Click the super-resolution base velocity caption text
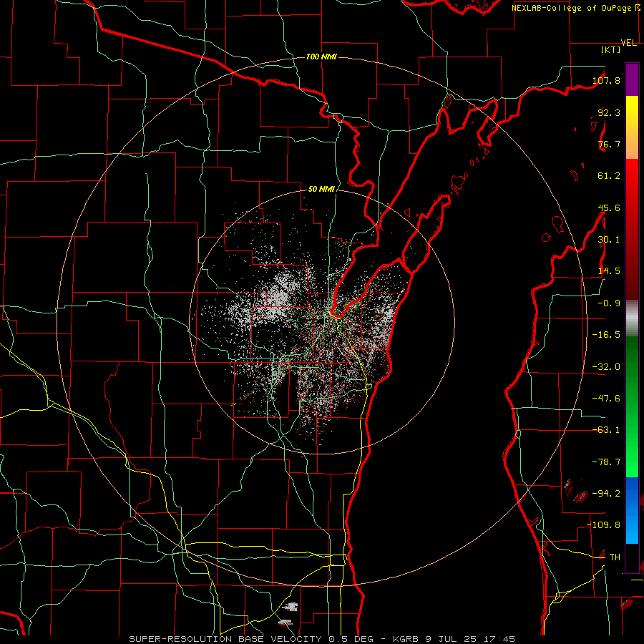Viewport: 644px width, 644px height. [322, 639]
